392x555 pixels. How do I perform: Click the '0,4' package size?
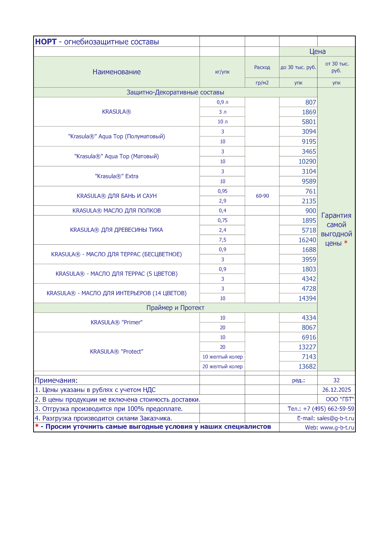(222, 210)
